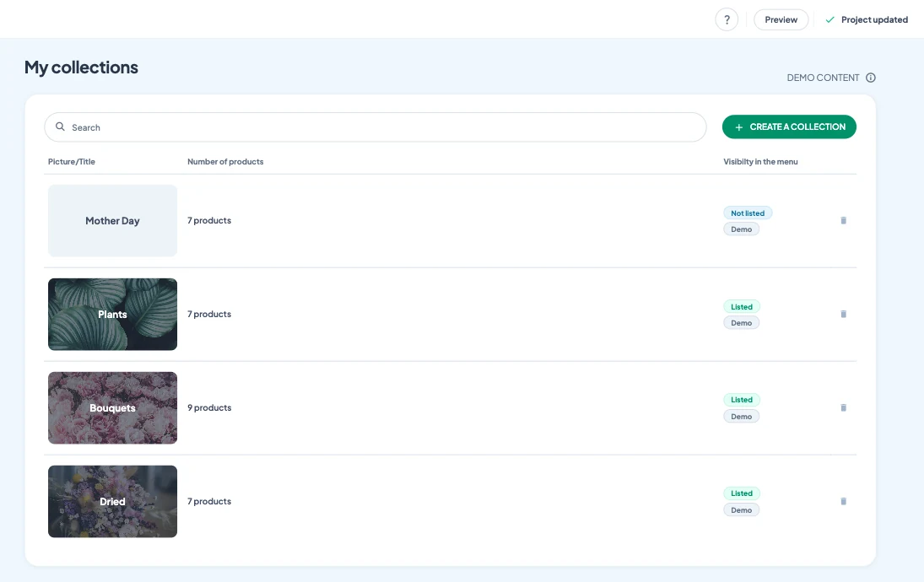Click the Visibility in the menu header
This screenshot has height=582, width=924.
coord(761,161)
